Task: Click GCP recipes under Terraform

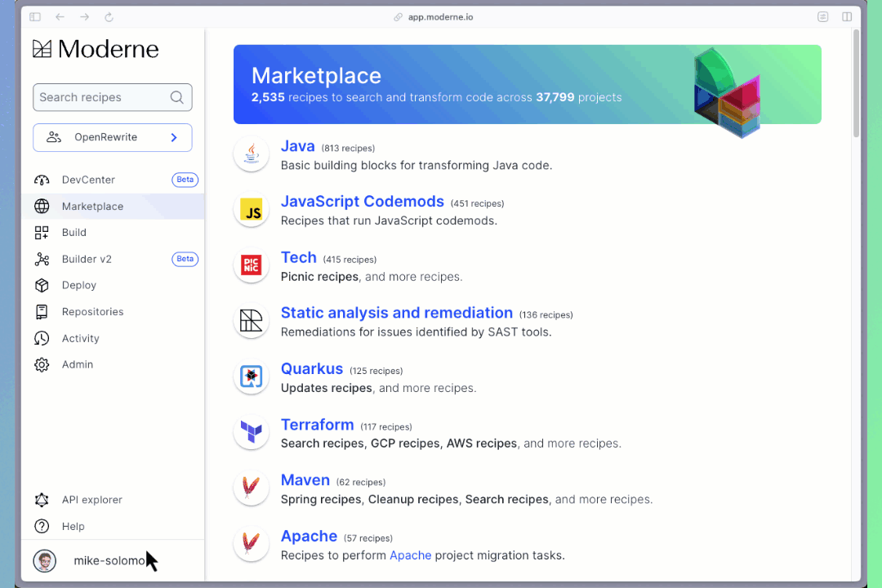Action: [405, 443]
